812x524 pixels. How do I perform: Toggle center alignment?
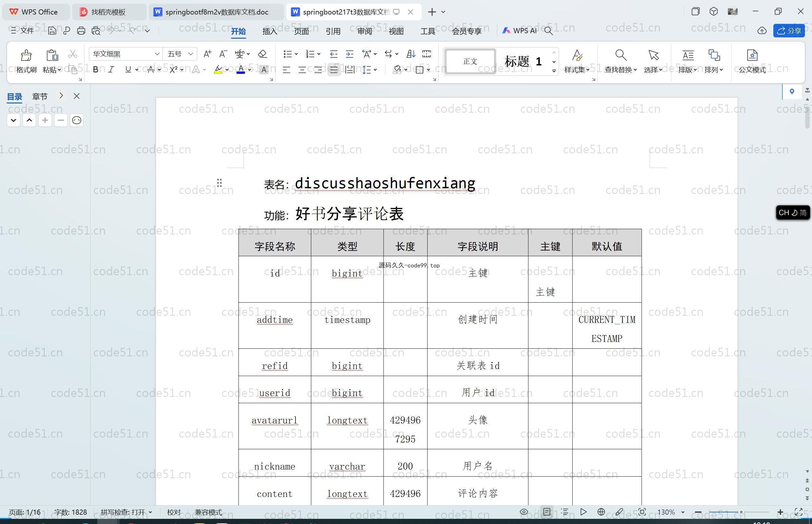click(x=302, y=70)
